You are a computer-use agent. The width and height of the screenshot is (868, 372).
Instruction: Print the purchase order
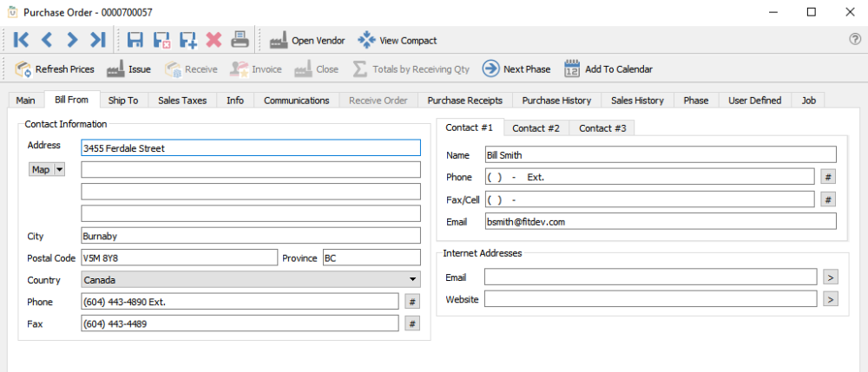[x=240, y=40]
